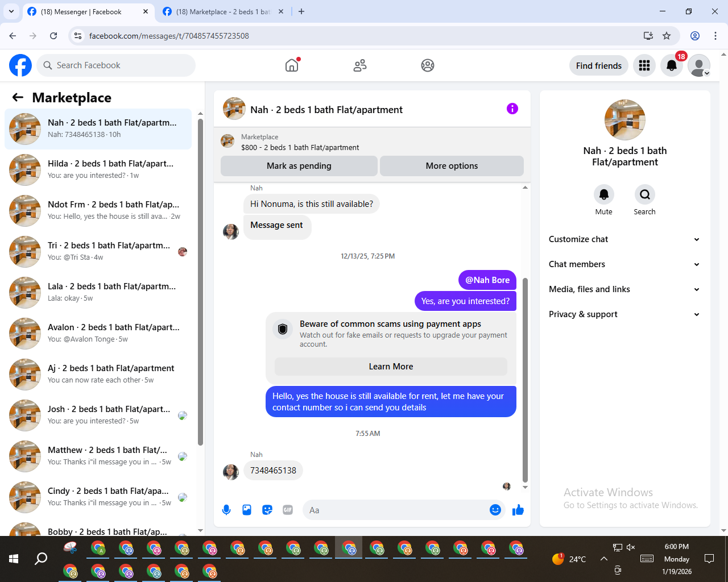Expand Chat members section
Image resolution: width=728 pixels, height=582 pixels.
pos(624,264)
